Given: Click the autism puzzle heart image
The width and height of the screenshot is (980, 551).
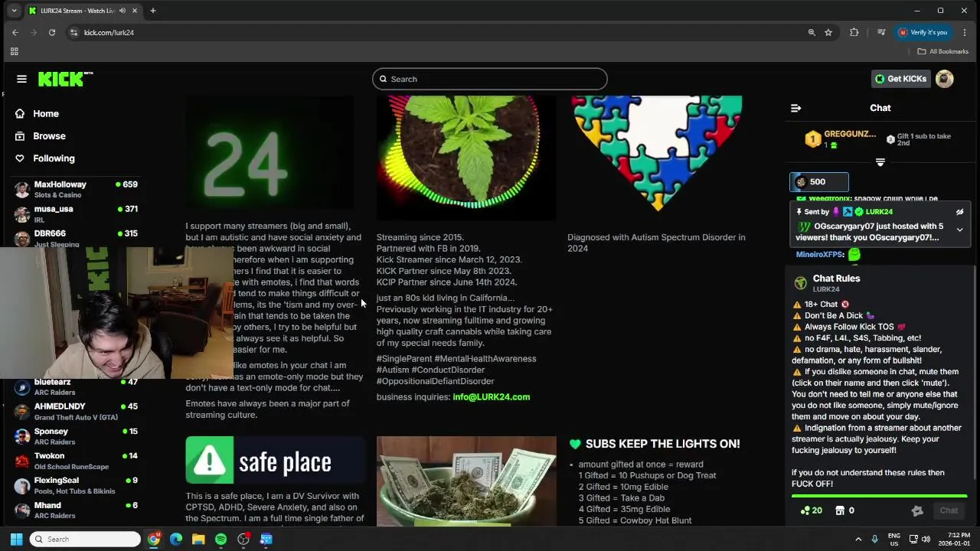Looking at the screenshot, I should click(656, 153).
